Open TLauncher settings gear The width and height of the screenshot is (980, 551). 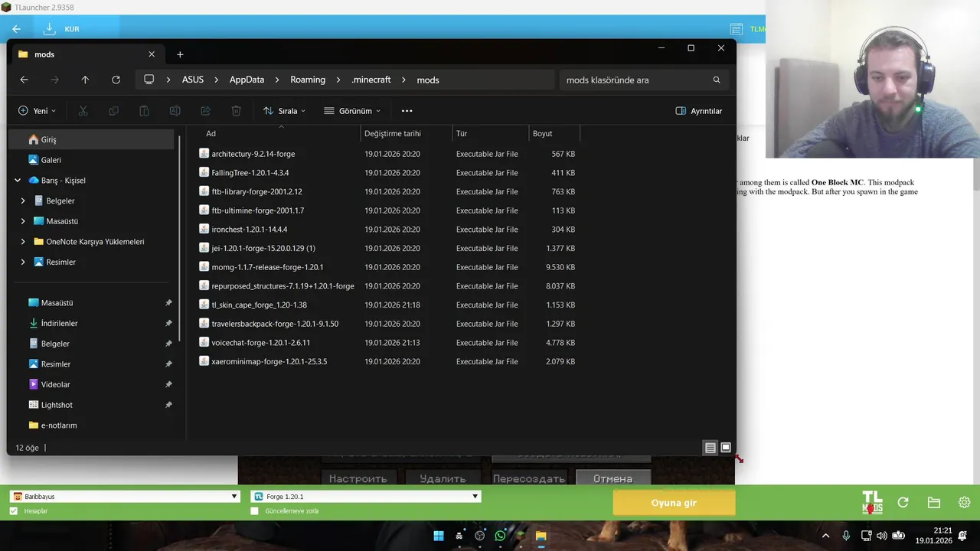click(964, 503)
